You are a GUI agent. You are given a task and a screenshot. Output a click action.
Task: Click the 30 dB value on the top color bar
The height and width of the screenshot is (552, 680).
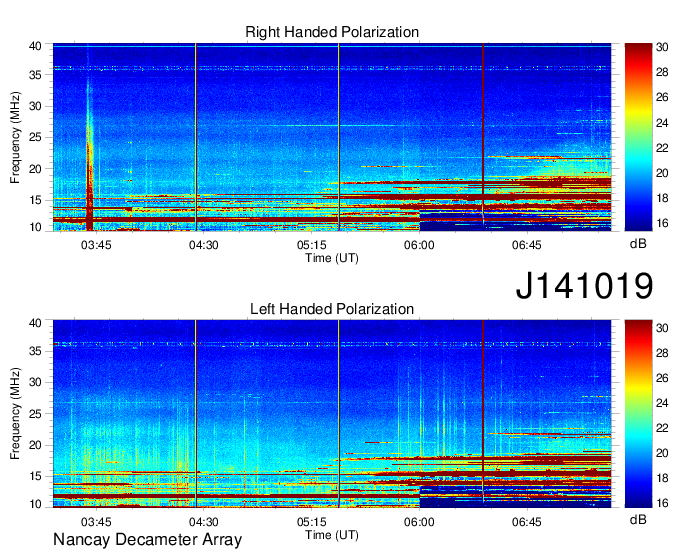[662, 47]
